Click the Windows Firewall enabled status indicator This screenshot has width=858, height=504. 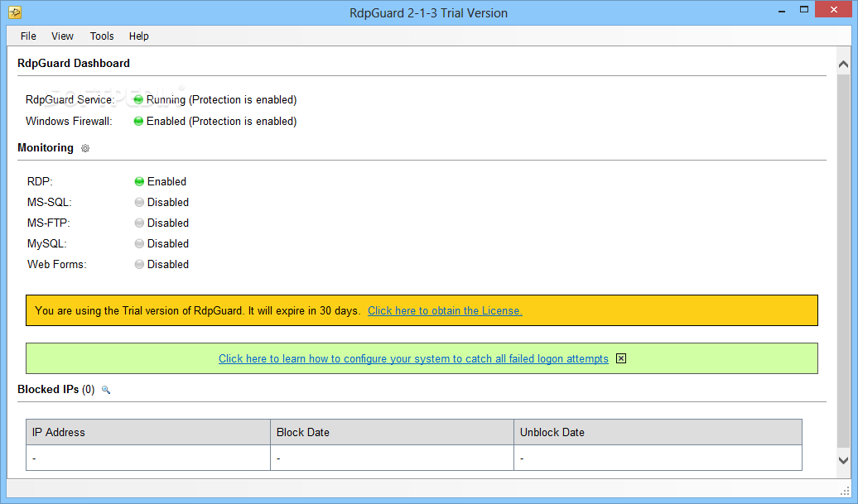(139, 122)
